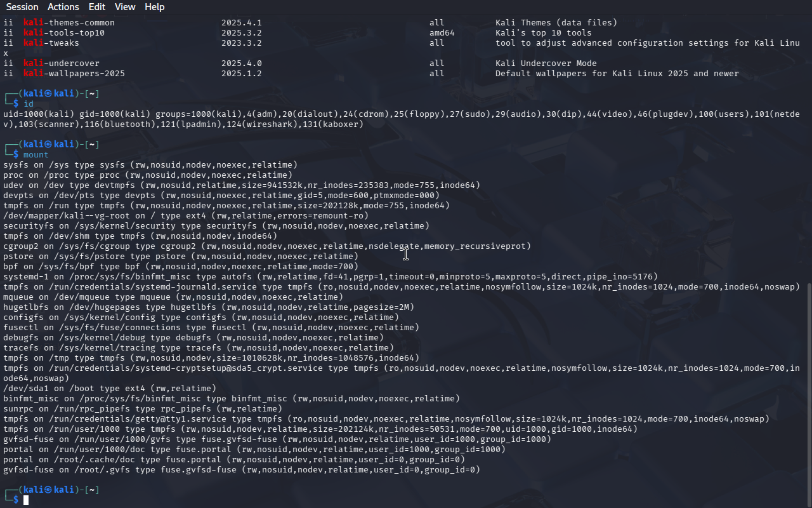This screenshot has width=812, height=508.
Task: Click the 'id' command text
Action: click(29, 104)
